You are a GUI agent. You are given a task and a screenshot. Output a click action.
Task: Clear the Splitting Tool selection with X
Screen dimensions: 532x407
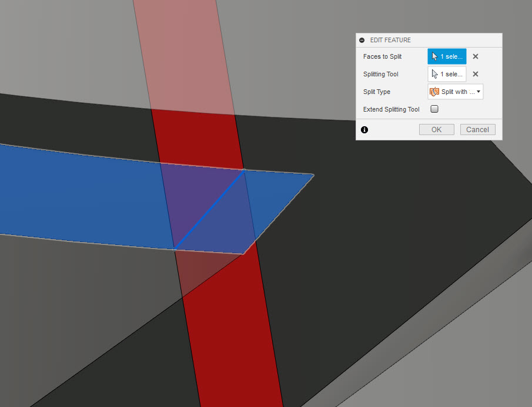coord(476,74)
